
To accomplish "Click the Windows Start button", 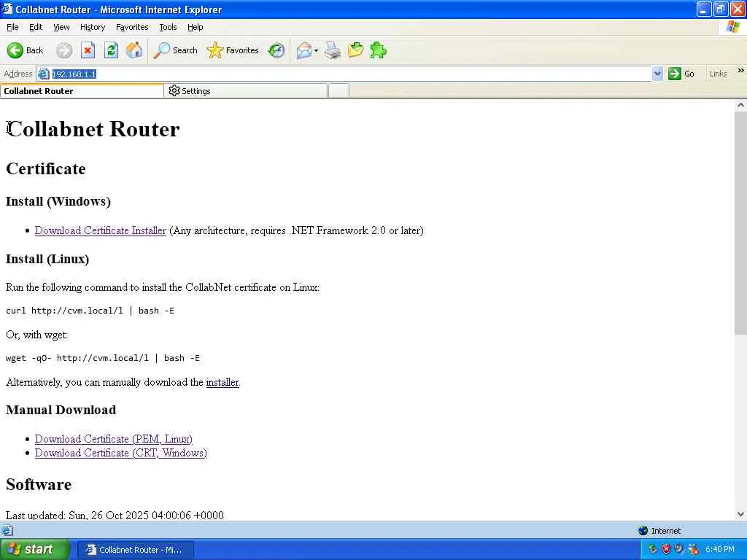I will click(x=34, y=549).
